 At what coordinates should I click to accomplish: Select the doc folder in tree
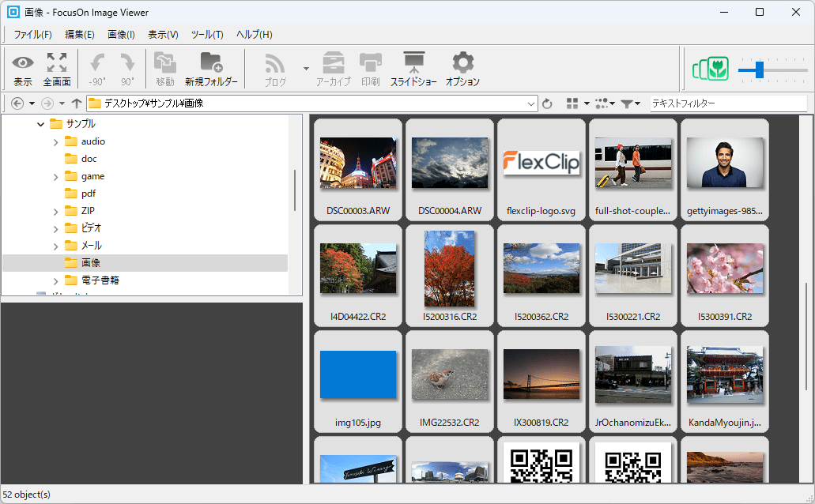81,159
